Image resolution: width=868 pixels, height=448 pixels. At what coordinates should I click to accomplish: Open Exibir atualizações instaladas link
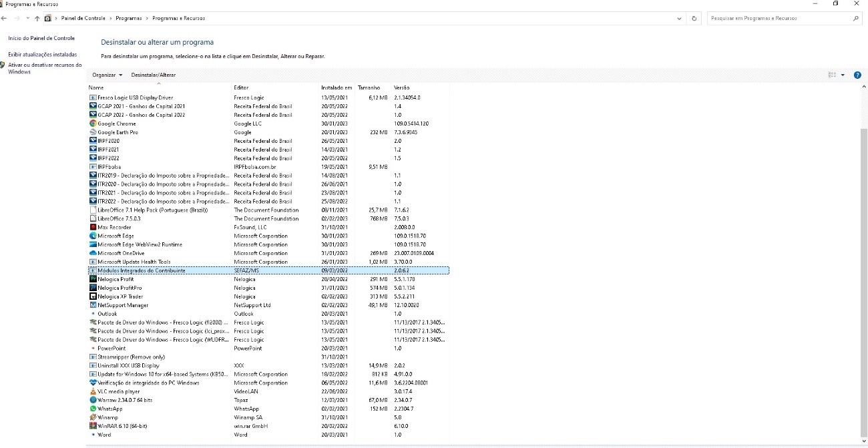(43, 54)
